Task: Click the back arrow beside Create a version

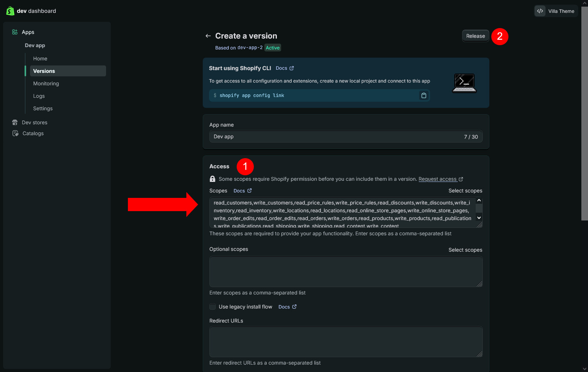Action: (x=208, y=36)
